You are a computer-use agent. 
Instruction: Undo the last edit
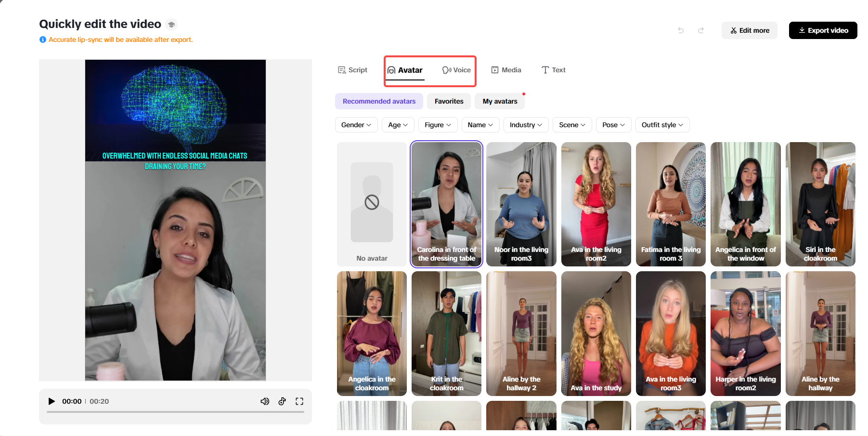tap(681, 30)
